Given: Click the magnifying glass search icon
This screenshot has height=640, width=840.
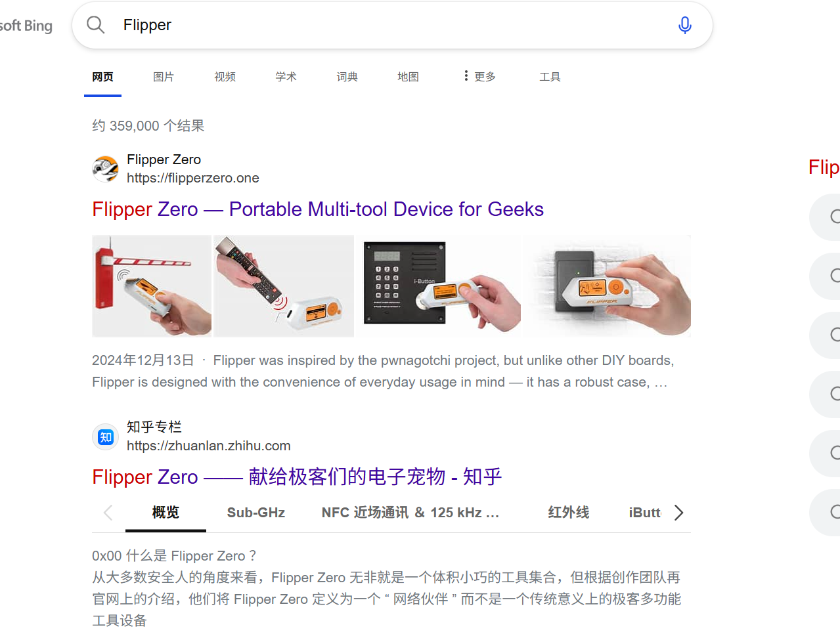Looking at the screenshot, I should point(96,25).
